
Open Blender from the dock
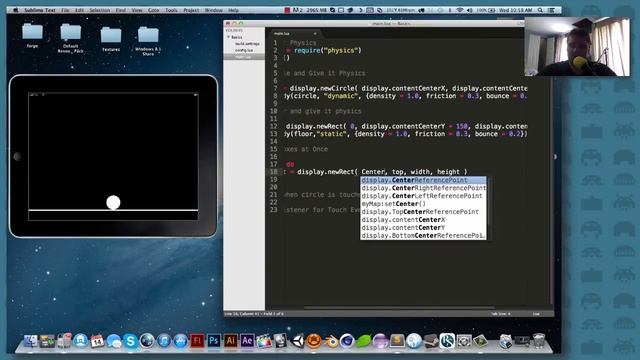pos(331,341)
